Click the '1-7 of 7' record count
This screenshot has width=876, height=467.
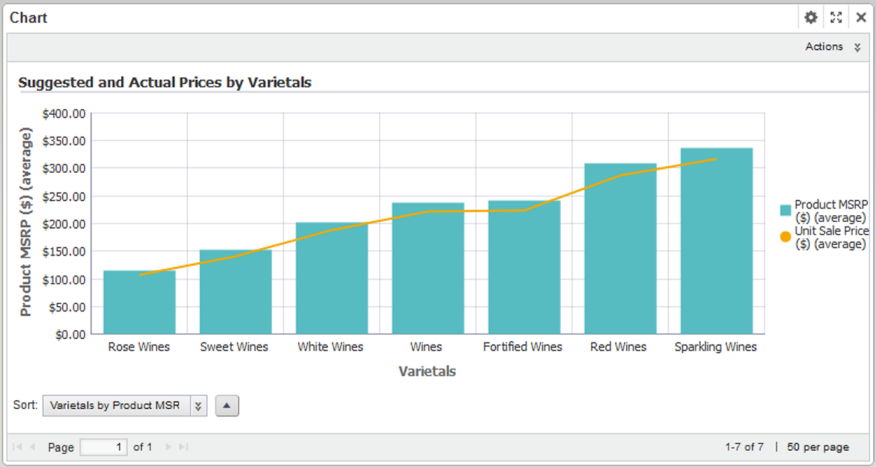[x=744, y=447]
